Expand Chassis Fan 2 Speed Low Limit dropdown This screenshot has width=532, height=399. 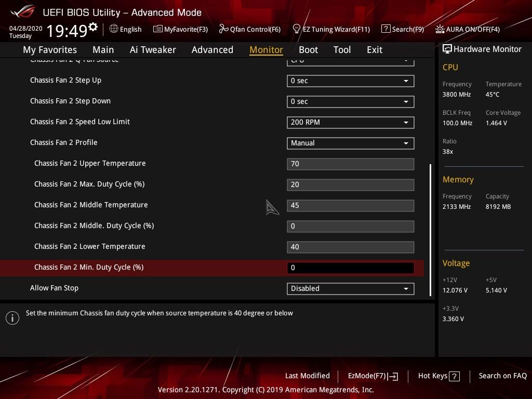(x=351, y=123)
